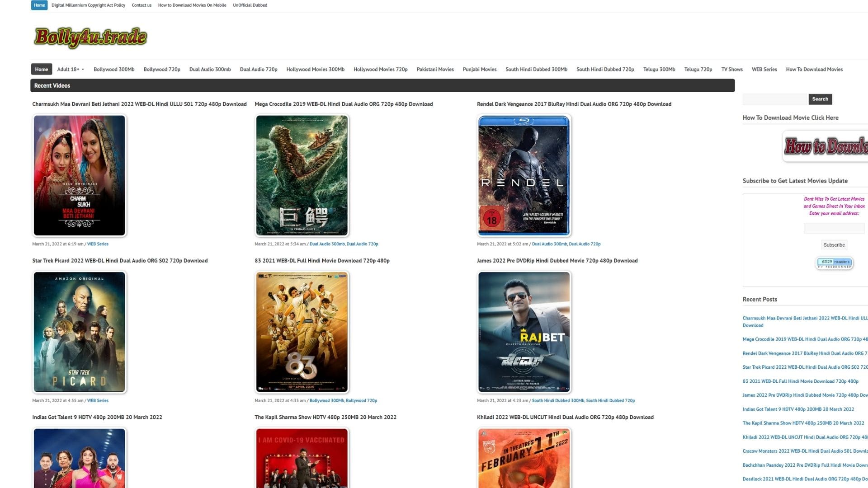Screen dimensions: 868x488
Task: Open Mega Crocodile 2019 poster thumbnail
Action: pos(302,175)
